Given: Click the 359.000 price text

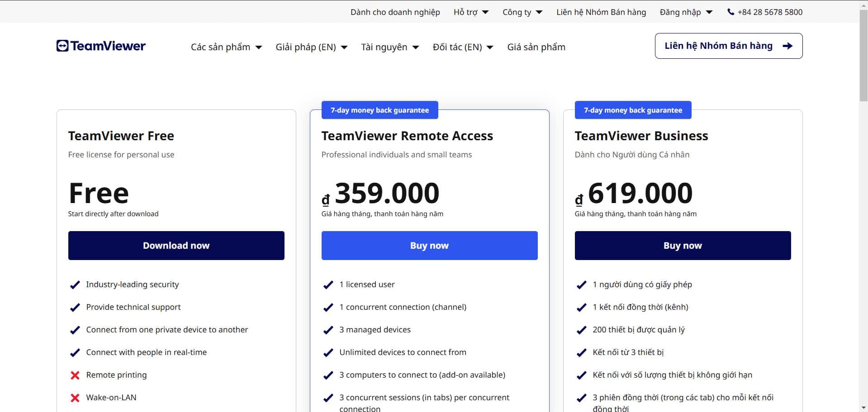Looking at the screenshot, I should pyautogui.click(x=387, y=193).
